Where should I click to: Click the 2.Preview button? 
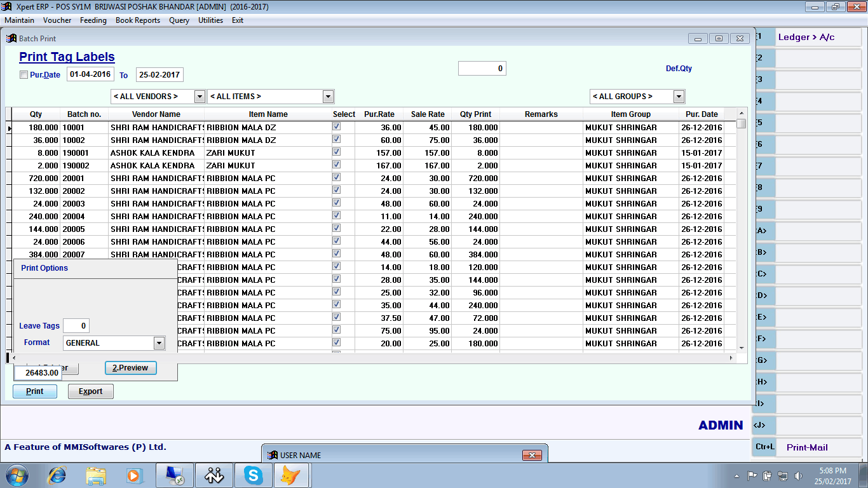pos(130,368)
